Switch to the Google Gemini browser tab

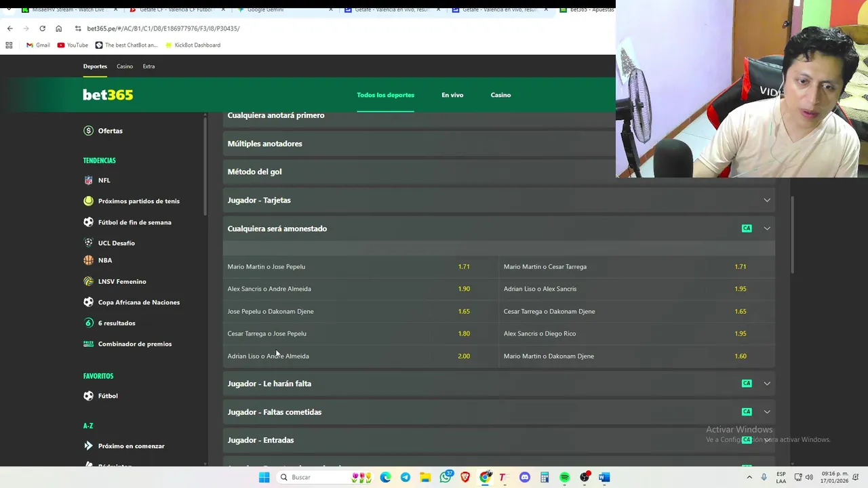(285, 9)
